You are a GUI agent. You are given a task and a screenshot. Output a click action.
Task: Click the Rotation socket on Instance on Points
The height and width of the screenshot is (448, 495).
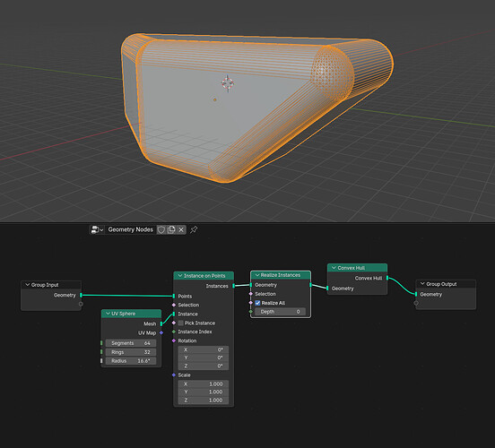pyautogui.click(x=174, y=340)
